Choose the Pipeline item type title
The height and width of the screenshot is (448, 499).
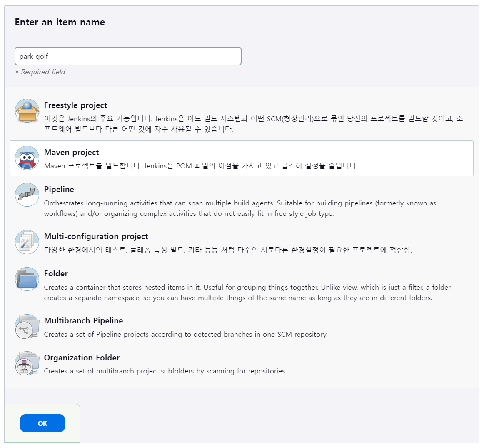click(59, 189)
